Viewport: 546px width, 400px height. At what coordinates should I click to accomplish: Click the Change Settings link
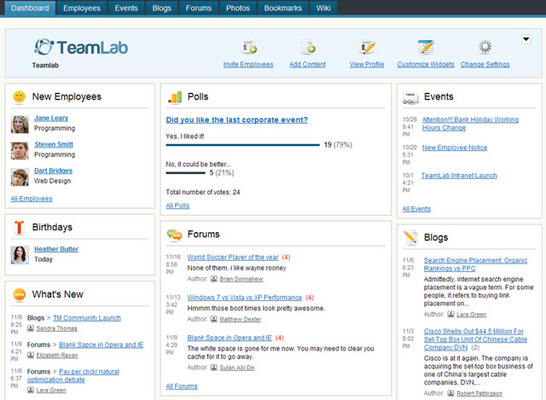485,64
